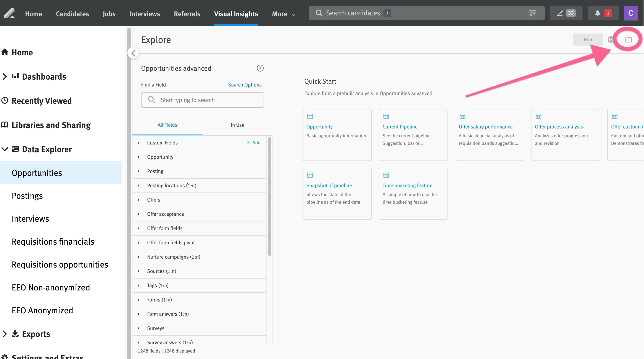Click the Offer salary performance card icon

[x=462, y=116]
